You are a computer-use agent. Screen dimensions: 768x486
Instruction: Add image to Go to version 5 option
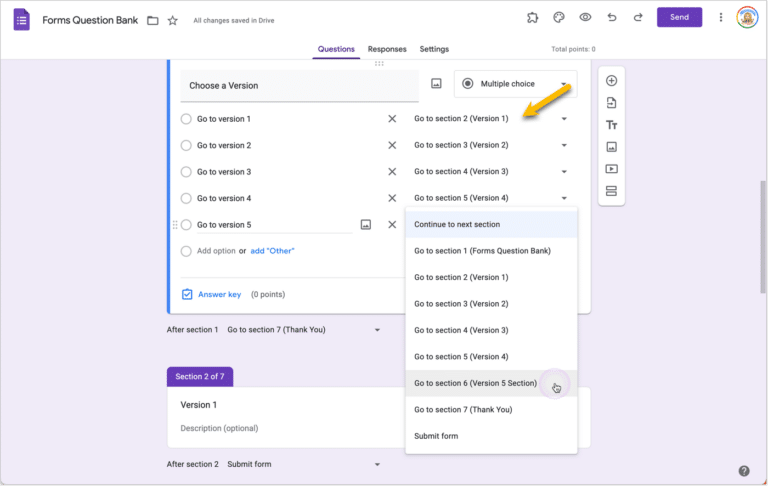[365, 225]
